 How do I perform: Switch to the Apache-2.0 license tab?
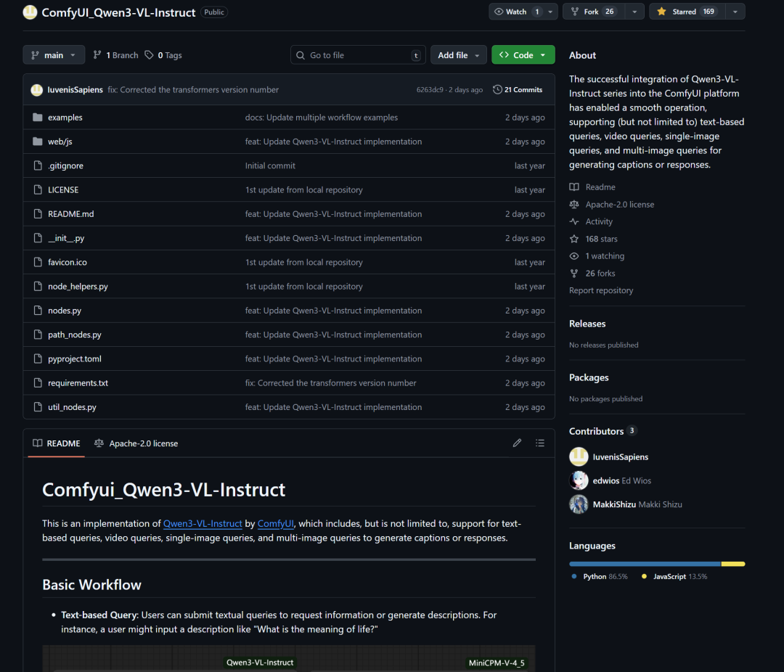point(136,443)
